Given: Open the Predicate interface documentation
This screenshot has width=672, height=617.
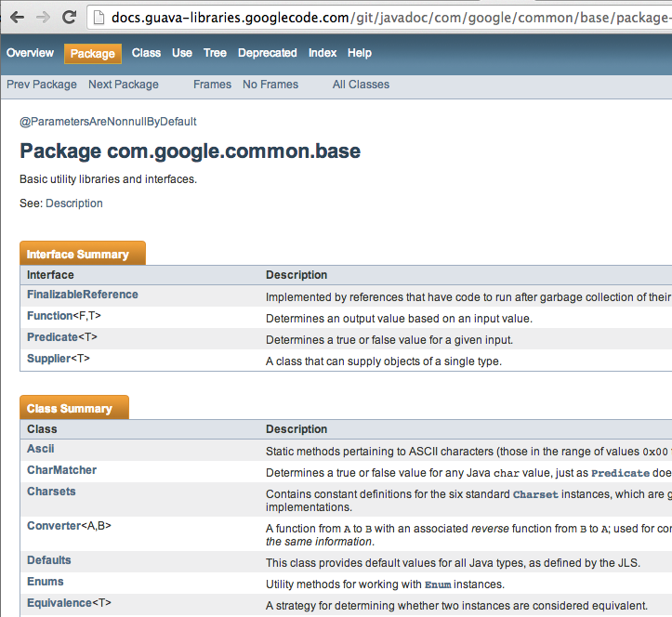Looking at the screenshot, I should 52,337.
